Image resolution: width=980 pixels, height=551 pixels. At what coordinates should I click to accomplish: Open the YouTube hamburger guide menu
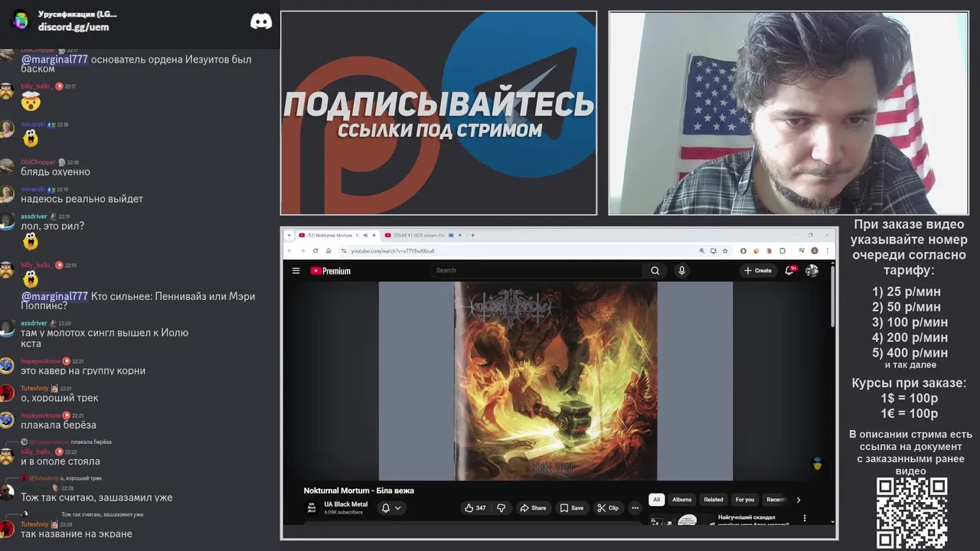[x=296, y=270]
